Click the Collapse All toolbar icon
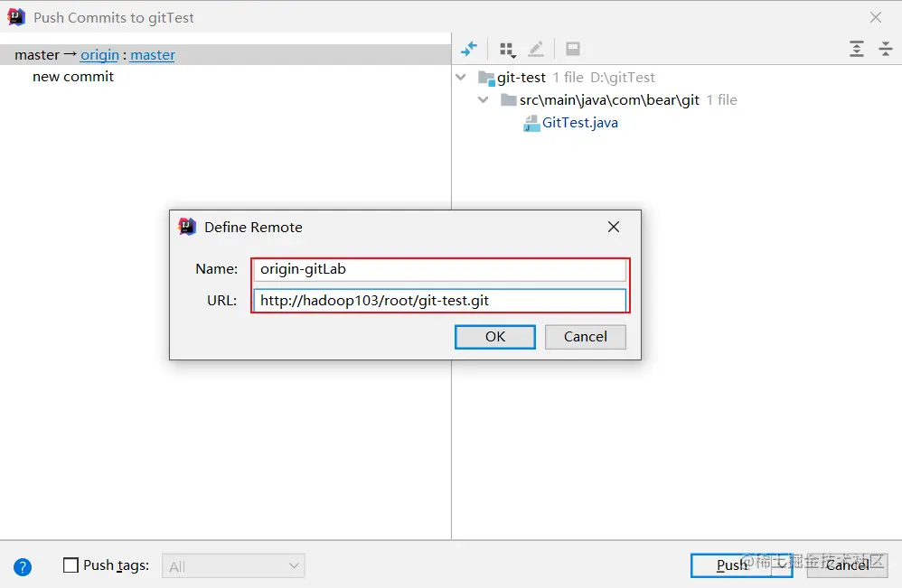This screenshot has width=902, height=588. pyautogui.click(x=886, y=49)
